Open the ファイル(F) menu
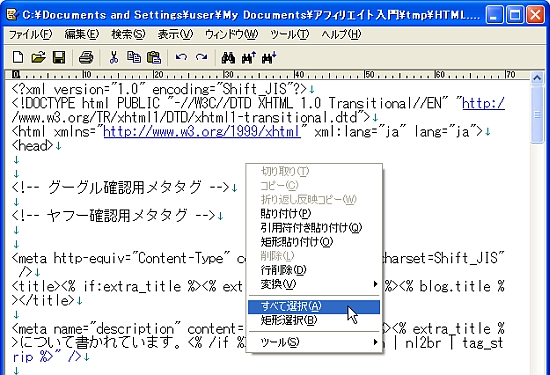This screenshot has width=550, height=375. (x=30, y=34)
